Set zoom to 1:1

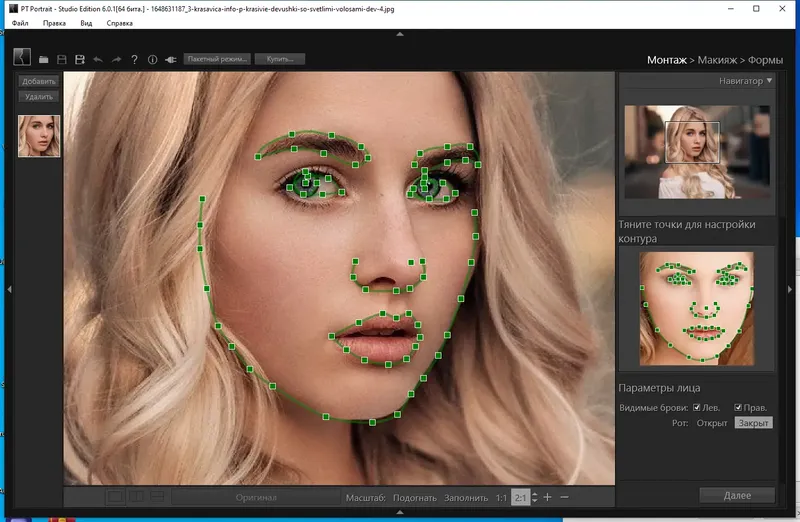click(x=502, y=498)
